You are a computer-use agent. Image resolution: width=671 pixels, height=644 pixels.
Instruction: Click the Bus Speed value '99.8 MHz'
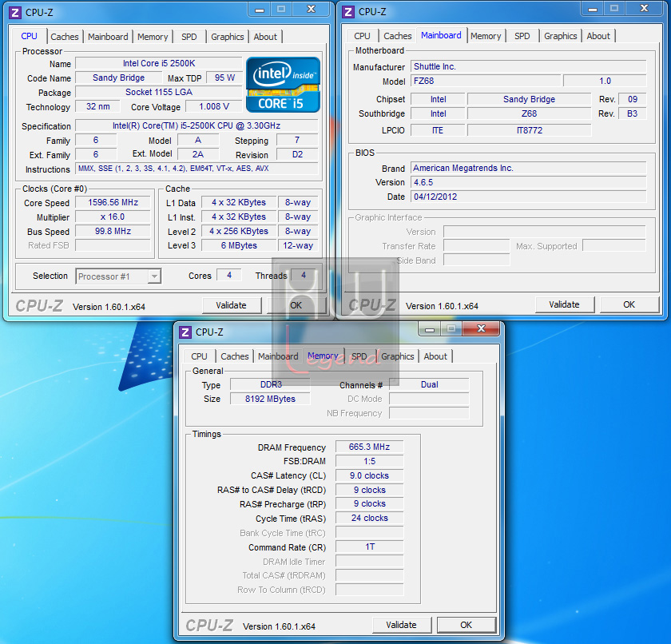(x=113, y=231)
